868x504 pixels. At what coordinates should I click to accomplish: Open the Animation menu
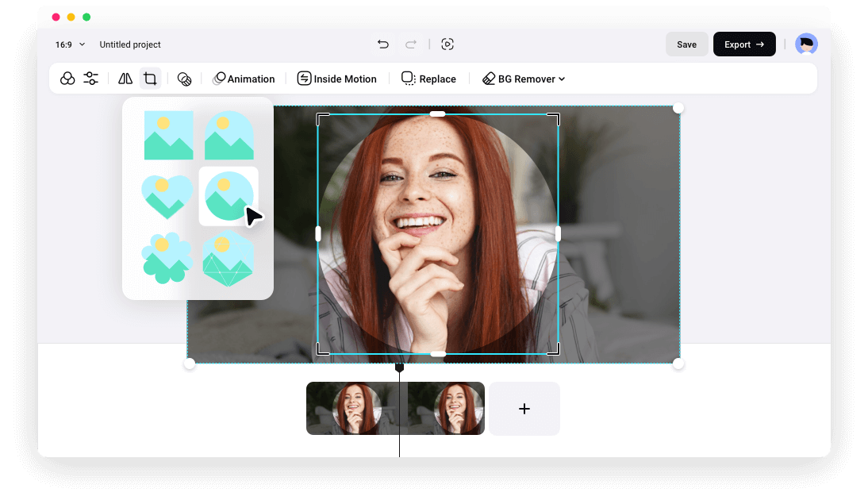244,79
